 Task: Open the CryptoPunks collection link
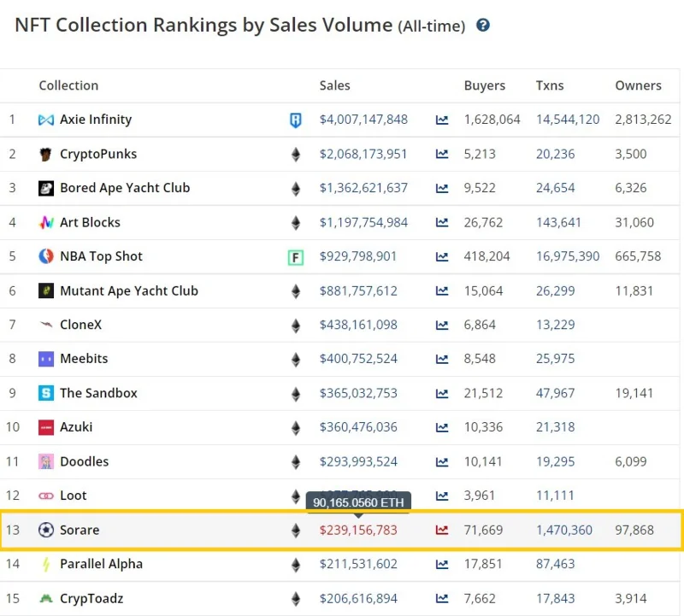[98, 154]
